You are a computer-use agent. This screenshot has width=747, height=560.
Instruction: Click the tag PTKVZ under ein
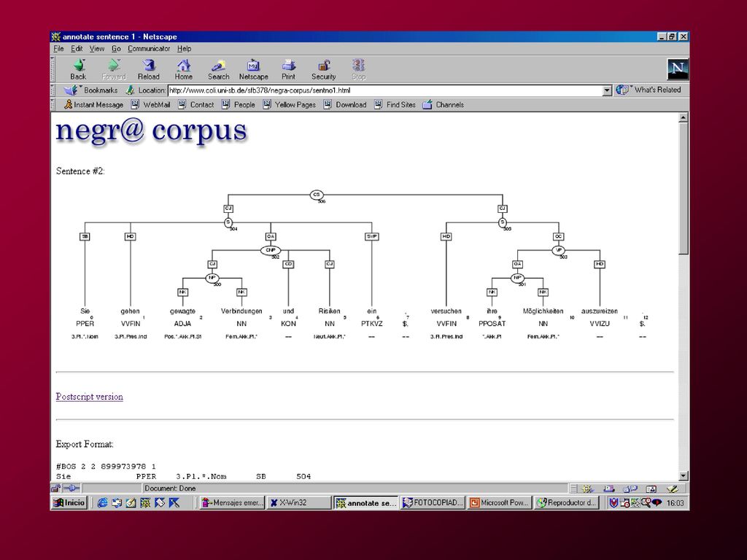click(x=371, y=323)
